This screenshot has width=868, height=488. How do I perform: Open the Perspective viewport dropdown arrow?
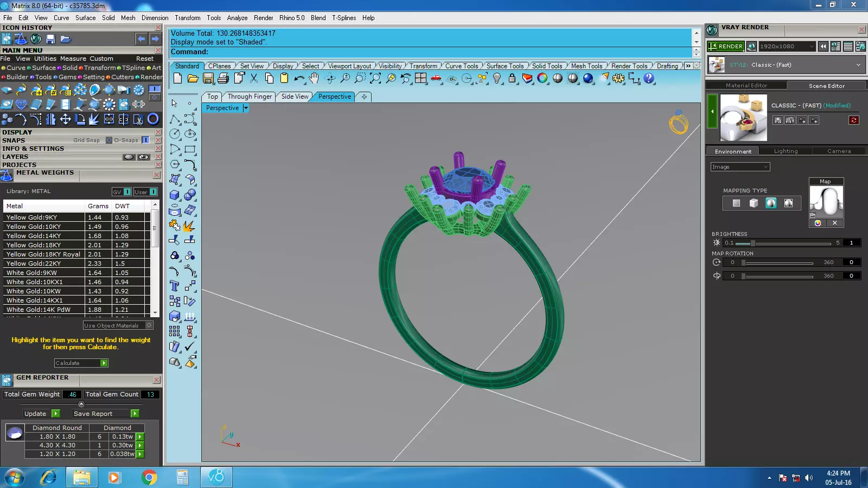pyautogui.click(x=246, y=108)
